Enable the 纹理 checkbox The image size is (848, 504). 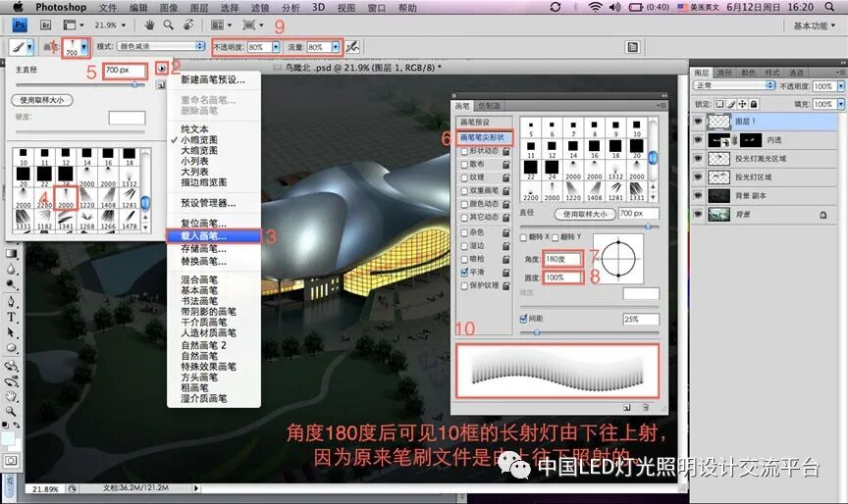tap(464, 177)
